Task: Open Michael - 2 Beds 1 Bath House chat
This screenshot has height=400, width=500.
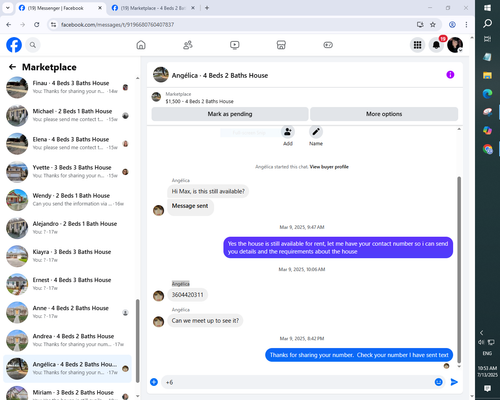Action: [x=68, y=115]
